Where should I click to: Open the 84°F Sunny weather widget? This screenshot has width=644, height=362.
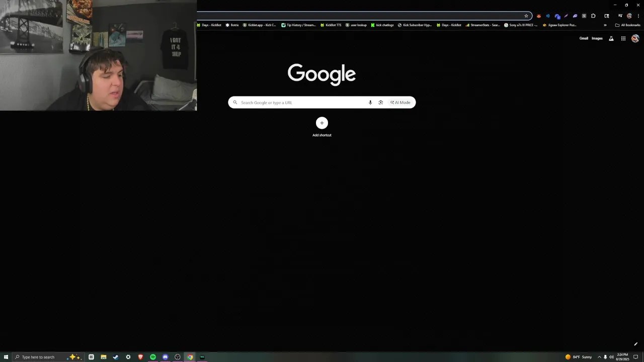(579, 357)
